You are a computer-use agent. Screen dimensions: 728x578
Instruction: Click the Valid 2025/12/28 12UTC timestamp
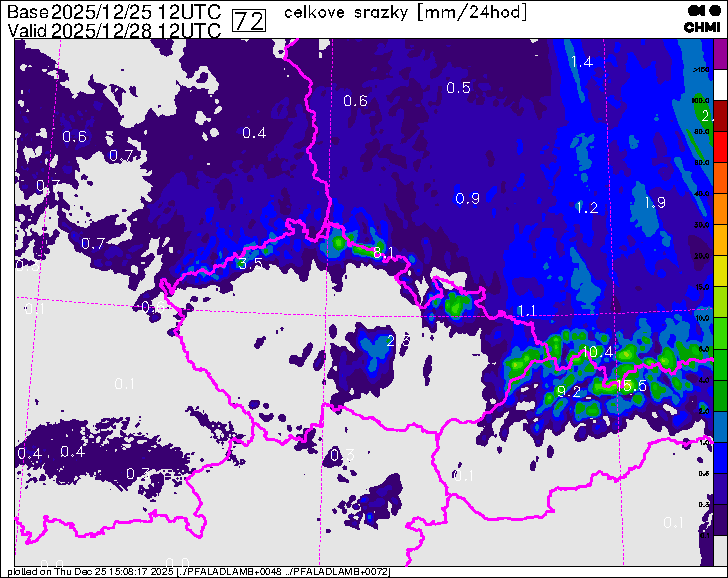[114, 30]
